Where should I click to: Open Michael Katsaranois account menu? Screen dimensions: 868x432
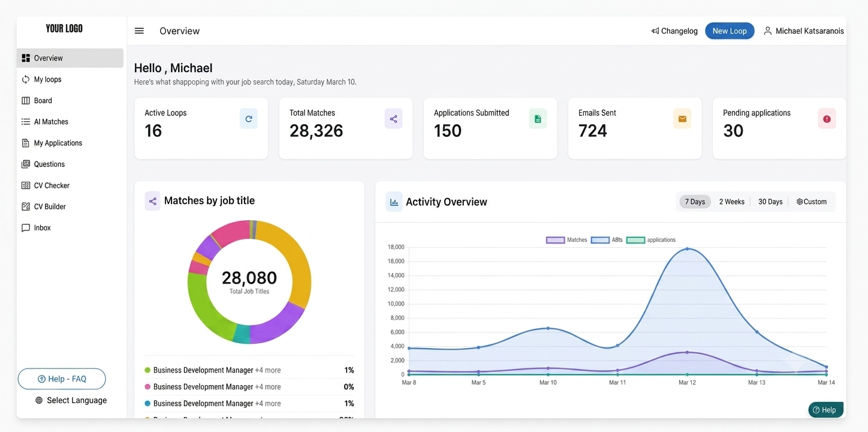803,31
